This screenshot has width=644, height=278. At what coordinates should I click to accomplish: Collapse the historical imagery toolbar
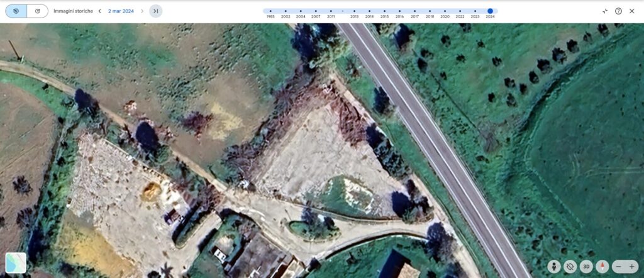tap(604, 11)
